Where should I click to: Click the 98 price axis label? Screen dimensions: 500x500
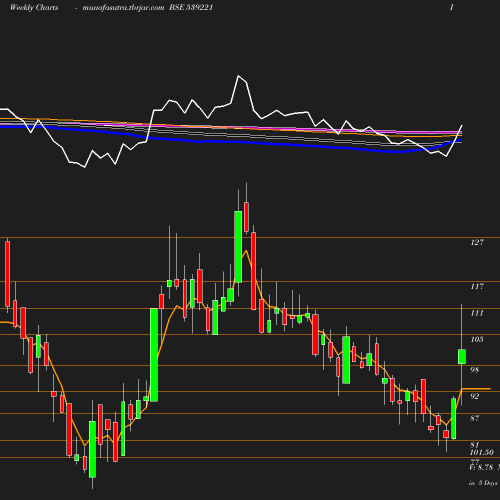[475, 370]
